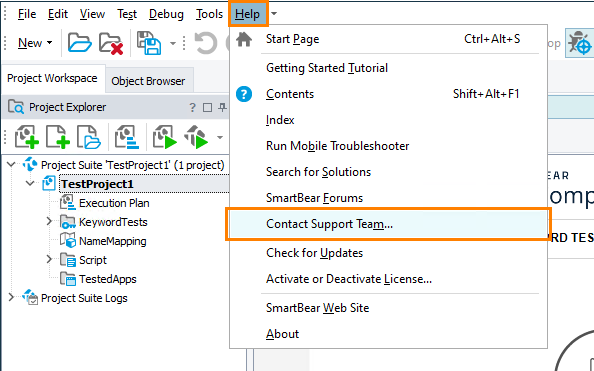Click the Start Page home icon
The image size is (594, 371).
coord(244,39)
